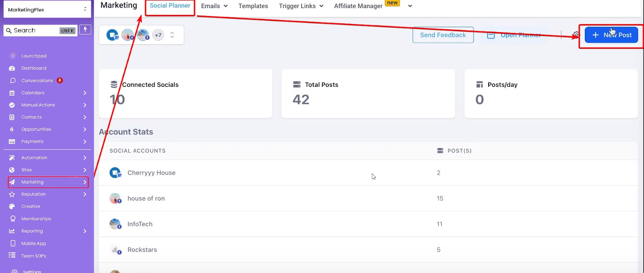
Task: Click the Rockstars post count 5
Action: [x=439, y=250]
